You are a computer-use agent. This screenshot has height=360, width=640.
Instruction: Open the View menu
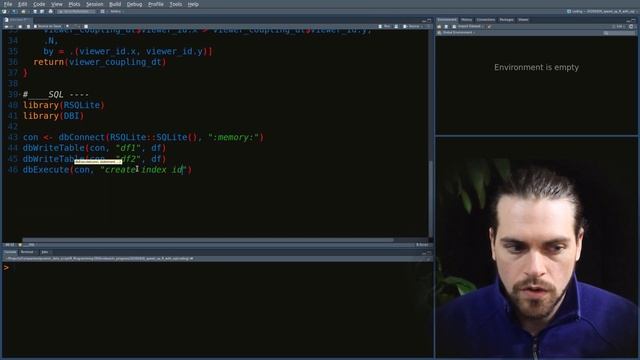pos(57,4)
